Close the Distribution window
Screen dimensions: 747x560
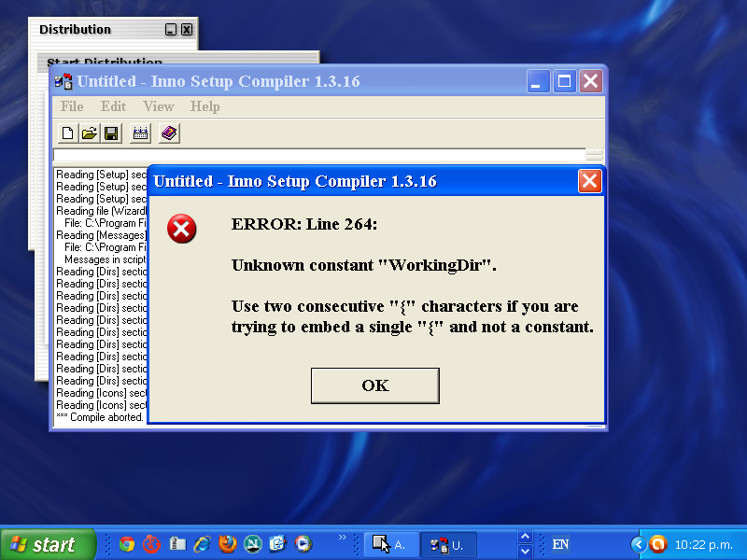click(188, 30)
